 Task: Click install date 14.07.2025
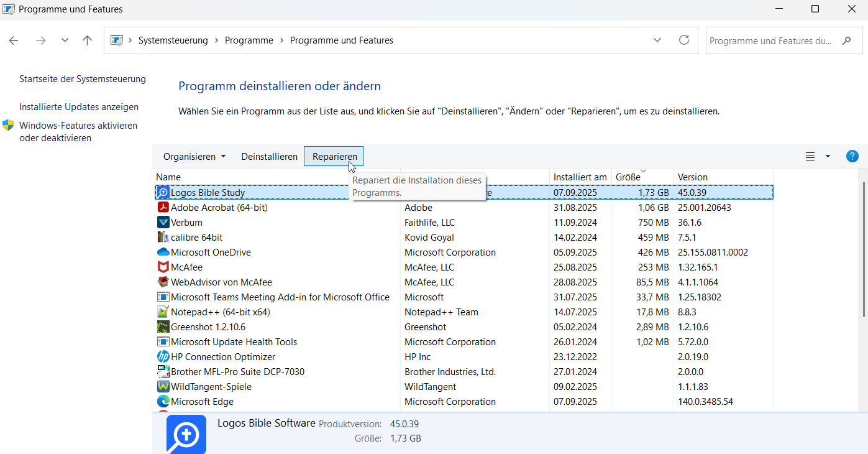(575, 312)
